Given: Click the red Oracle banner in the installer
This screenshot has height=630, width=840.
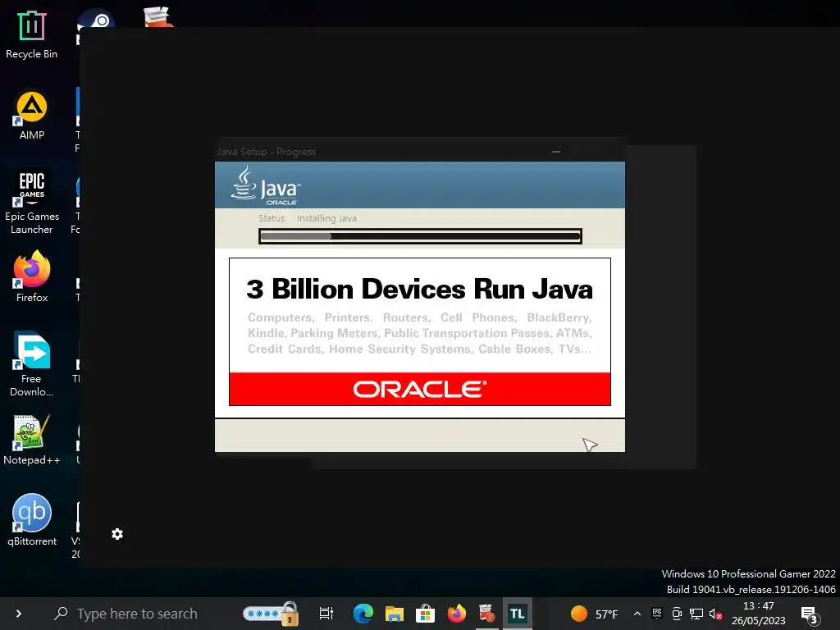Looking at the screenshot, I should (420, 389).
